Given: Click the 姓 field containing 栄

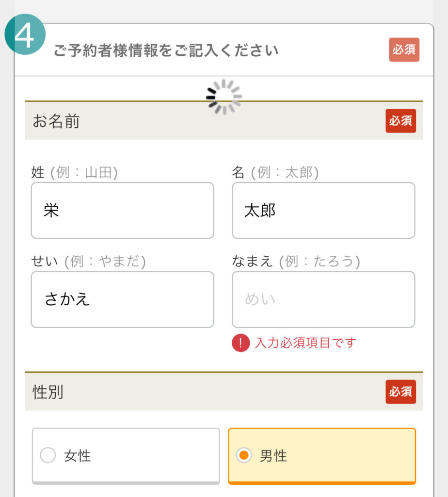Looking at the screenshot, I should click(x=122, y=211).
